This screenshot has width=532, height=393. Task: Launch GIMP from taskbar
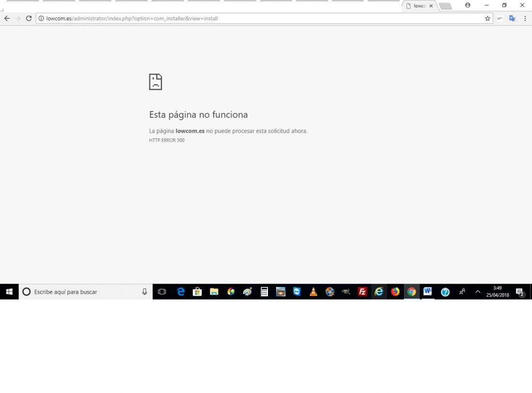coord(346,292)
